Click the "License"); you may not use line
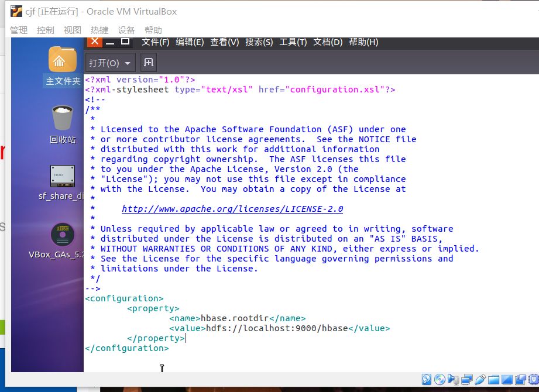 coord(248,180)
